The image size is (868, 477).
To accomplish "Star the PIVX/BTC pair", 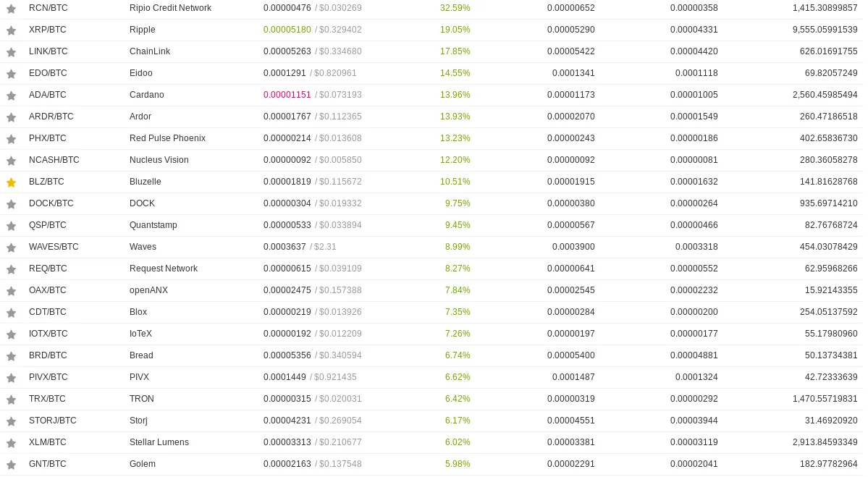I will coord(11,377).
